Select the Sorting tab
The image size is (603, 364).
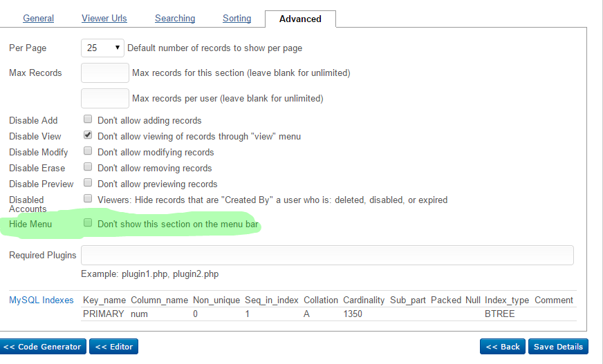[x=236, y=19]
